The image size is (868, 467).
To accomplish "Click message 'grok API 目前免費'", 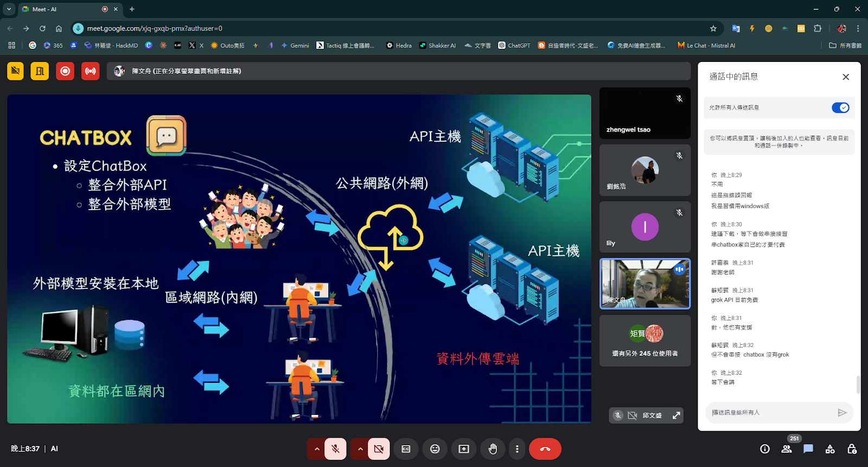I will [x=735, y=300].
